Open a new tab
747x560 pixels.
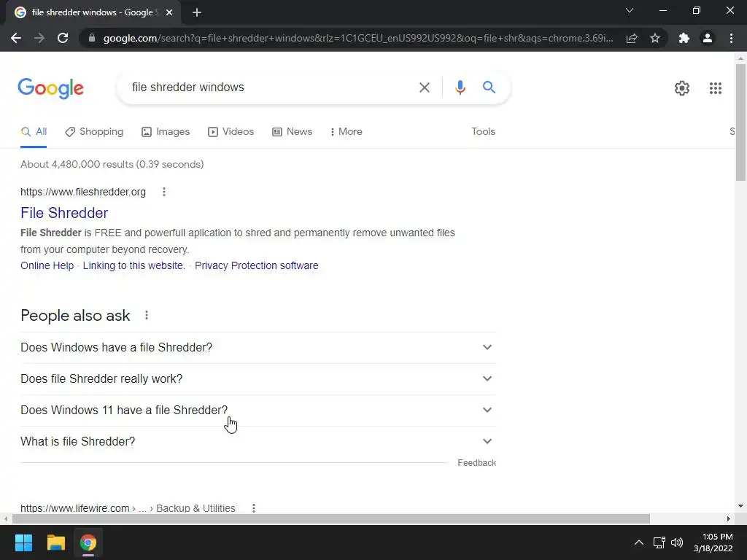(x=197, y=12)
